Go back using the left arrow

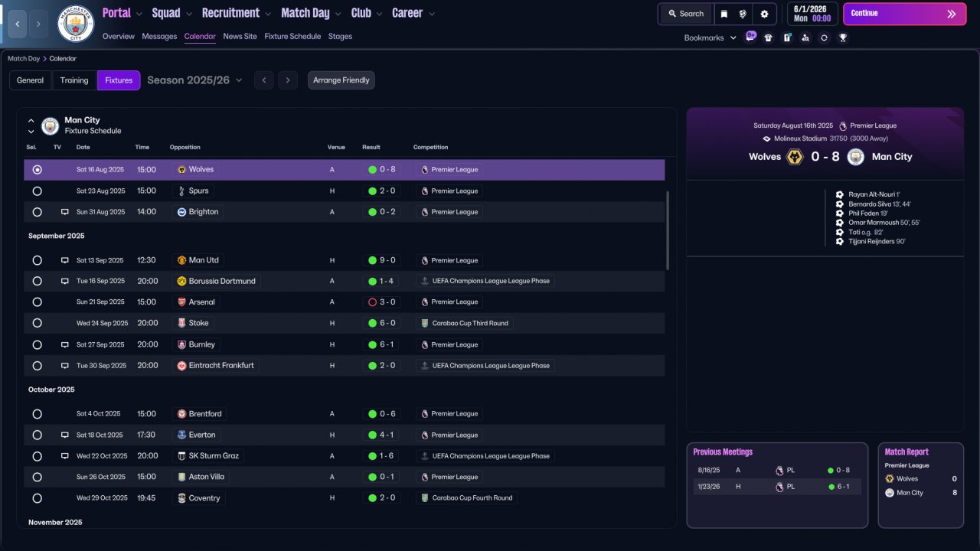[17, 24]
